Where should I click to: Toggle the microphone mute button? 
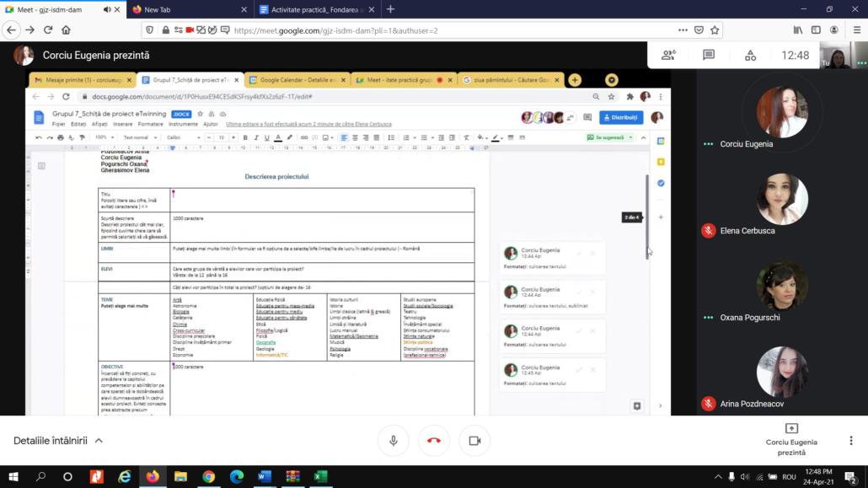click(x=394, y=441)
